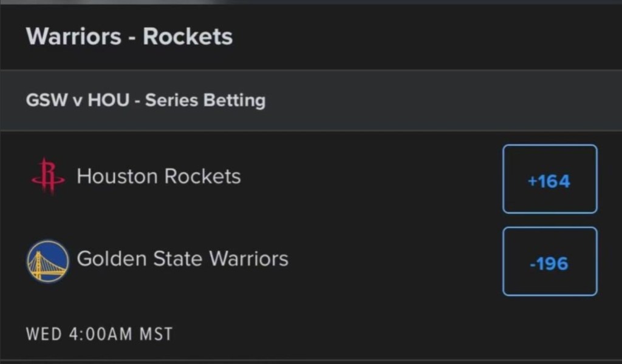The height and width of the screenshot is (364, 622).
Task: Bet on Houston Rockets to win series
Action: tap(550, 180)
